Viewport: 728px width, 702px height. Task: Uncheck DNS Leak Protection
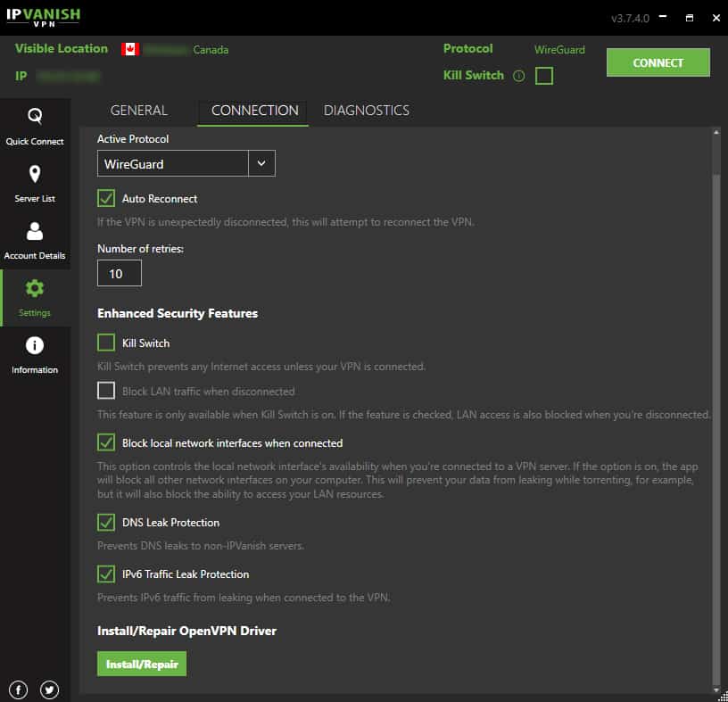click(x=106, y=522)
